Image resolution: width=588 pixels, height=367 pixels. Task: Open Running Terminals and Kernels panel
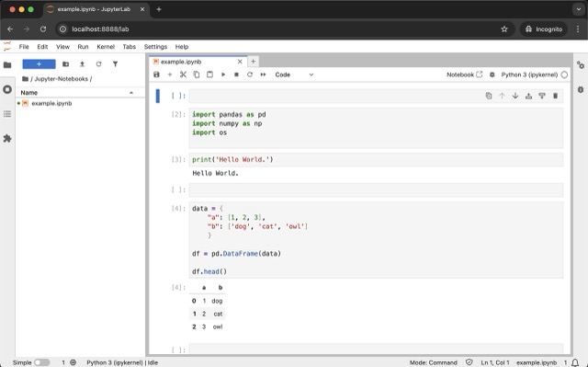click(7, 89)
